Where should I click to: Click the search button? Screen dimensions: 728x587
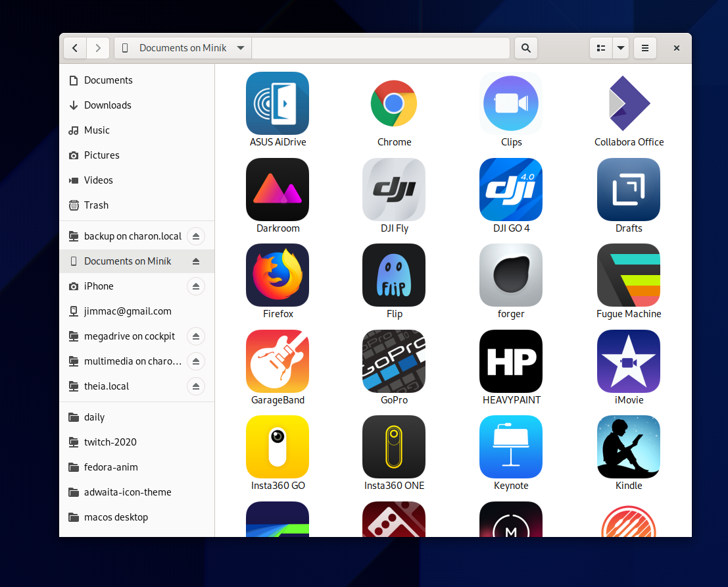(x=525, y=47)
